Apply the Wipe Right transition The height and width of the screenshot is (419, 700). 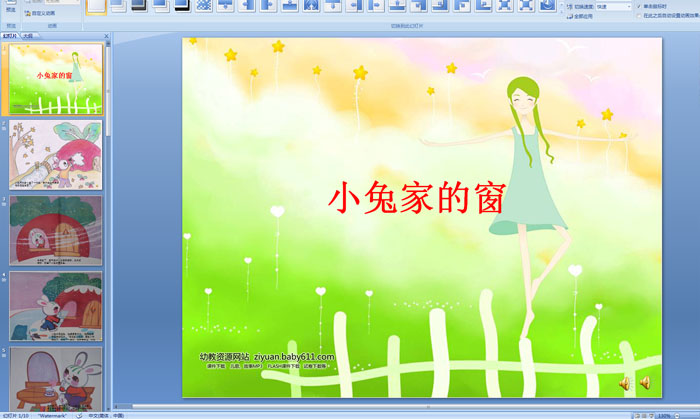click(x=268, y=5)
